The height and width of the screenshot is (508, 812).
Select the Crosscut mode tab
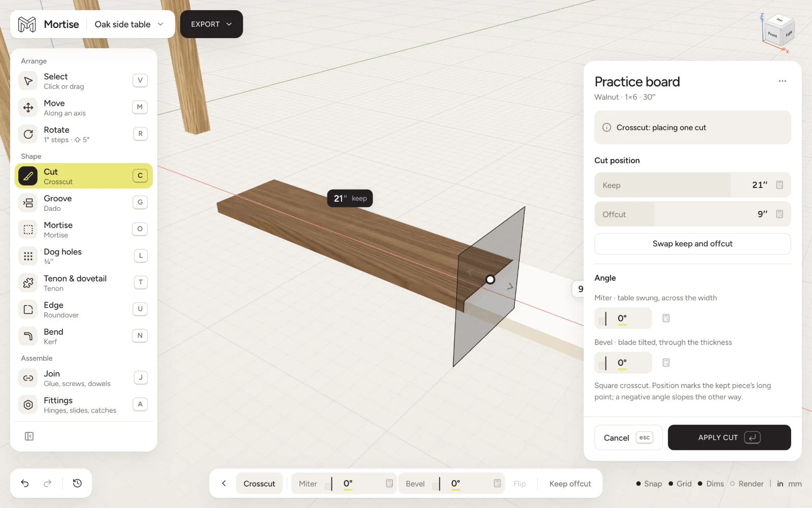click(259, 484)
